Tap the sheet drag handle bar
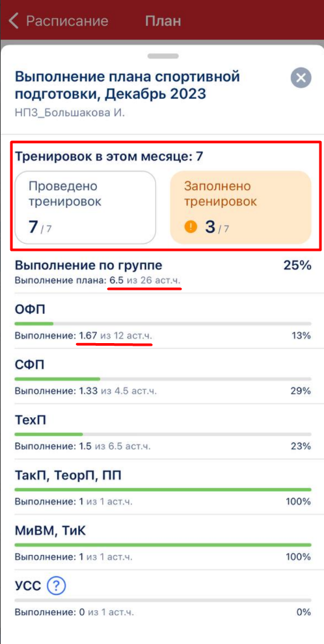The width and height of the screenshot is (324, 644). [x=163, y=57]
